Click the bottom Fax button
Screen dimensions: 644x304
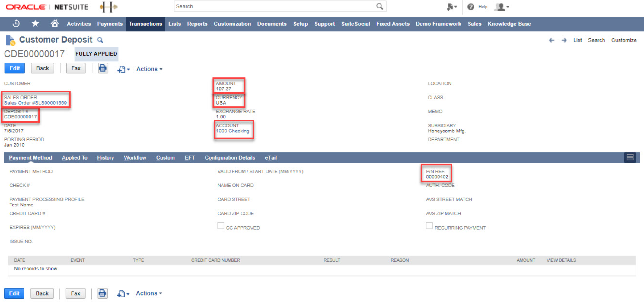tap(75, 293)
